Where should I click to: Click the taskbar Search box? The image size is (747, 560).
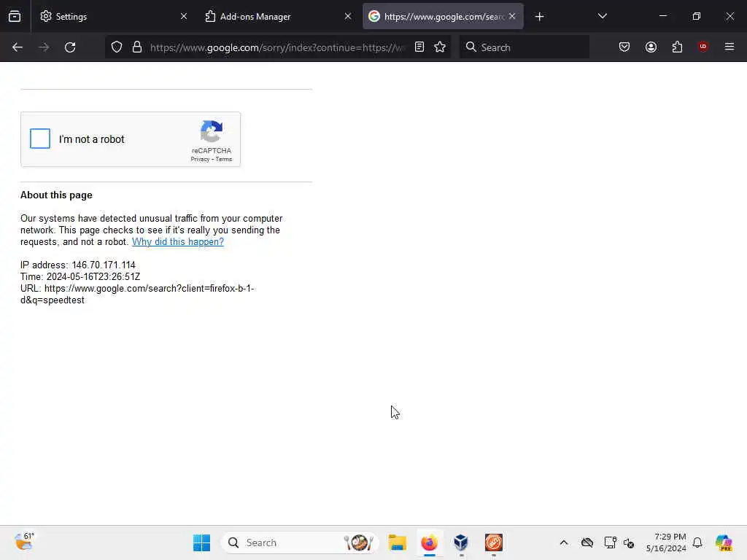300,542
